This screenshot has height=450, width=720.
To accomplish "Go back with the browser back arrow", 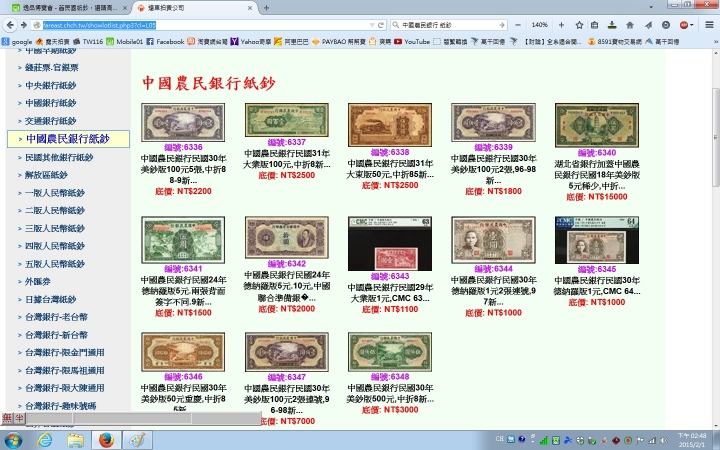I will pyautogui.click(x=10, y=25).
